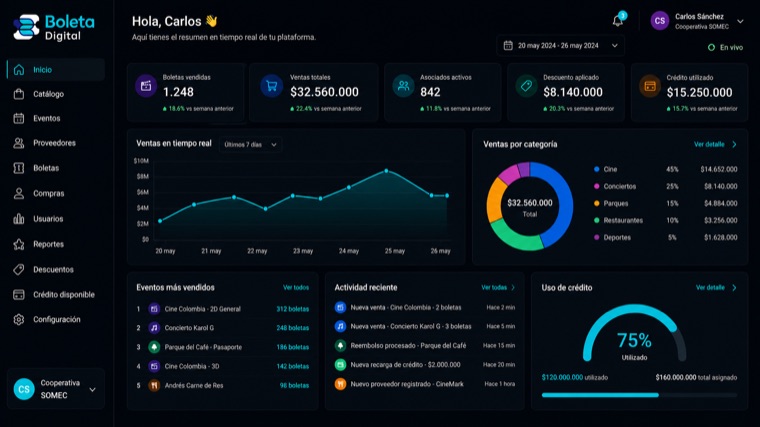The height and width of the screenshot is (427, 760).
Task: Click the 312 boletas link
Action: click(292, 309)
